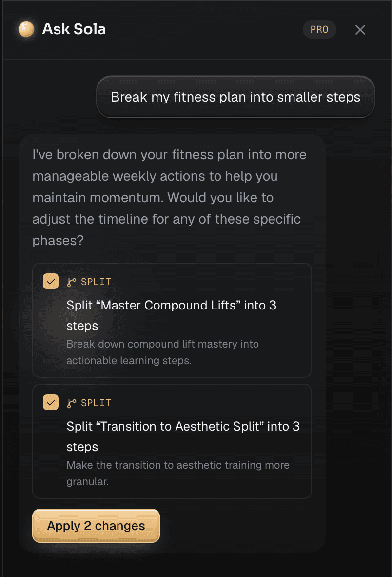Apply 2 changes to the plan

tap(96, 526)
